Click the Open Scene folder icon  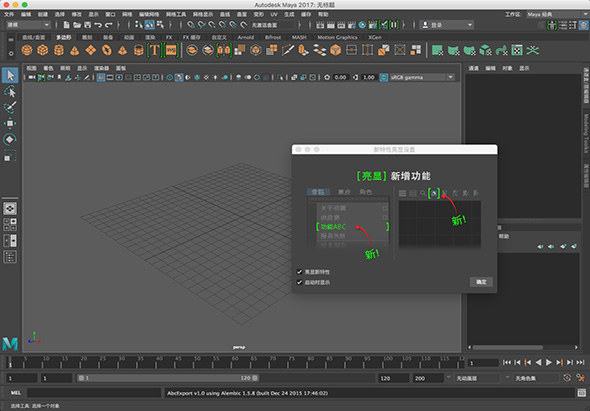click(77, 25)
